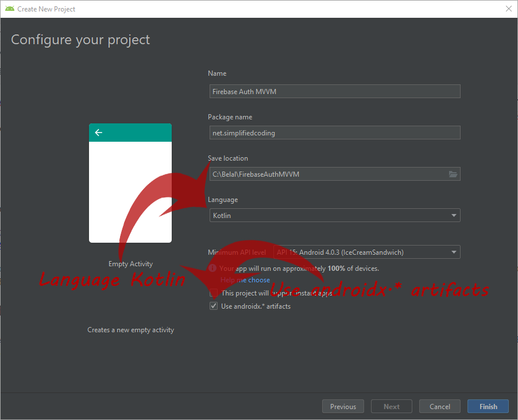Open the Help me choose link

[245, 280]
